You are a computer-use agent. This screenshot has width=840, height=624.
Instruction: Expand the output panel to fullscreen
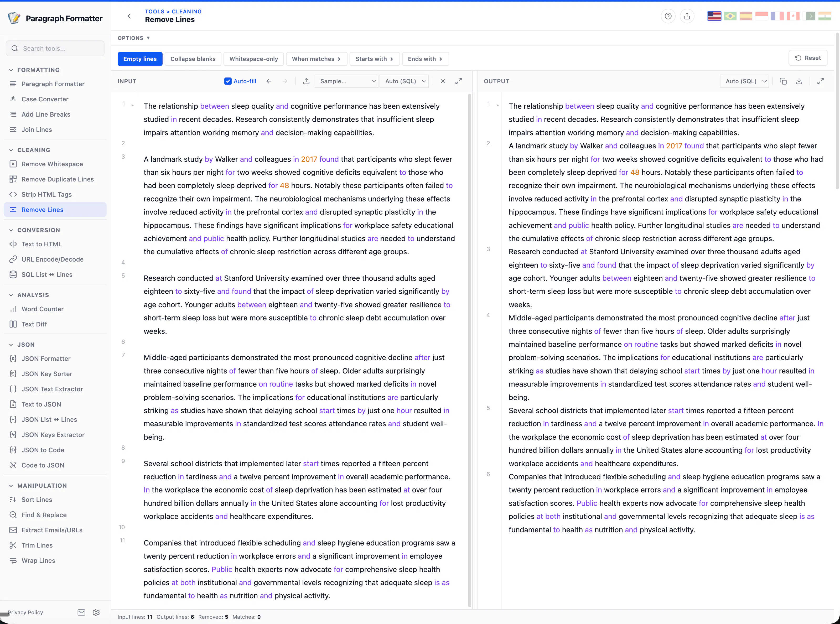pos(820,81)
